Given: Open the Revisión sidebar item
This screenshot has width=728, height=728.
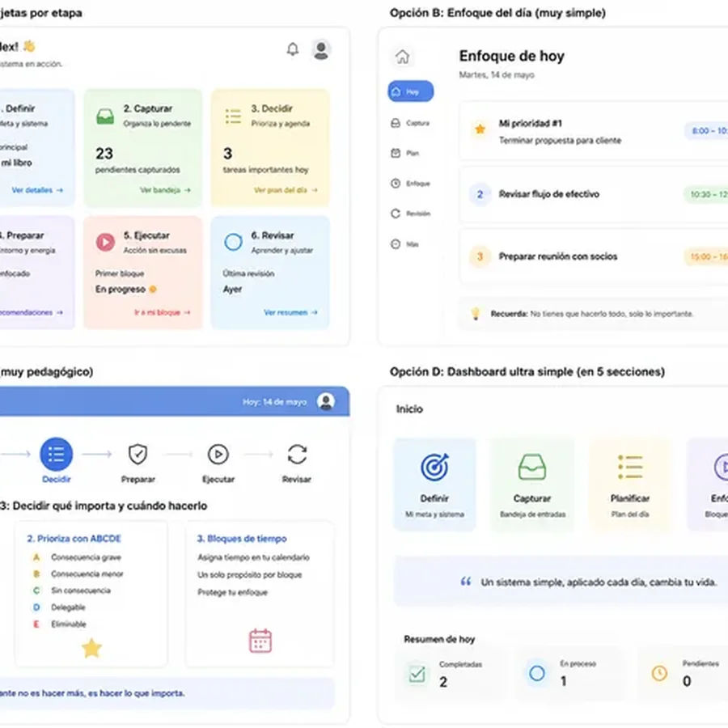Looking at the screenshot, I should (410, 214).
